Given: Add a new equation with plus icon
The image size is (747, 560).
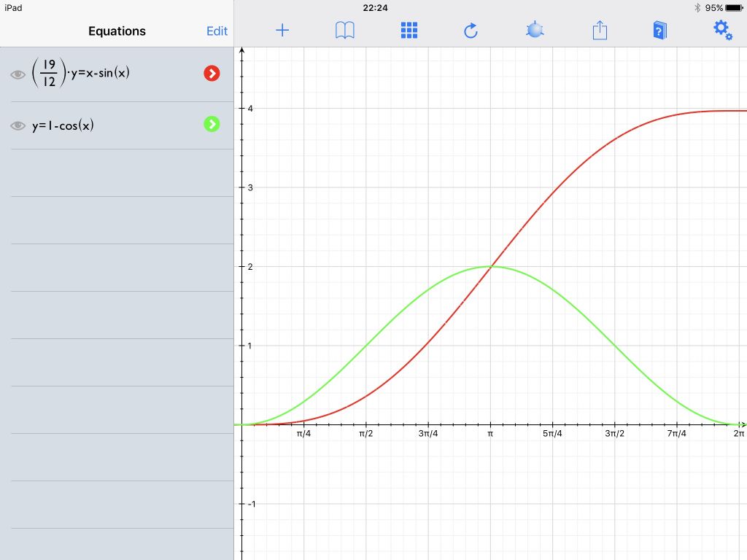Looking at the screenshot, I should [282, 31].
